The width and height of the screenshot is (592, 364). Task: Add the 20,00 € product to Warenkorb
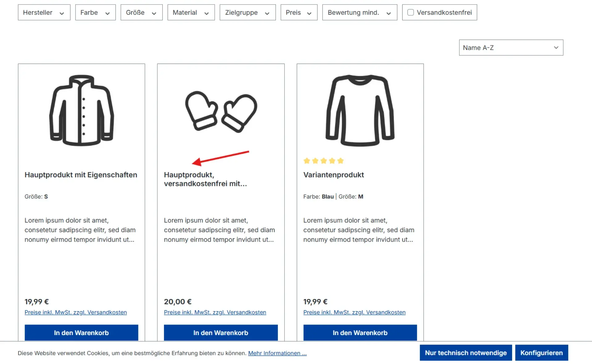221,333
